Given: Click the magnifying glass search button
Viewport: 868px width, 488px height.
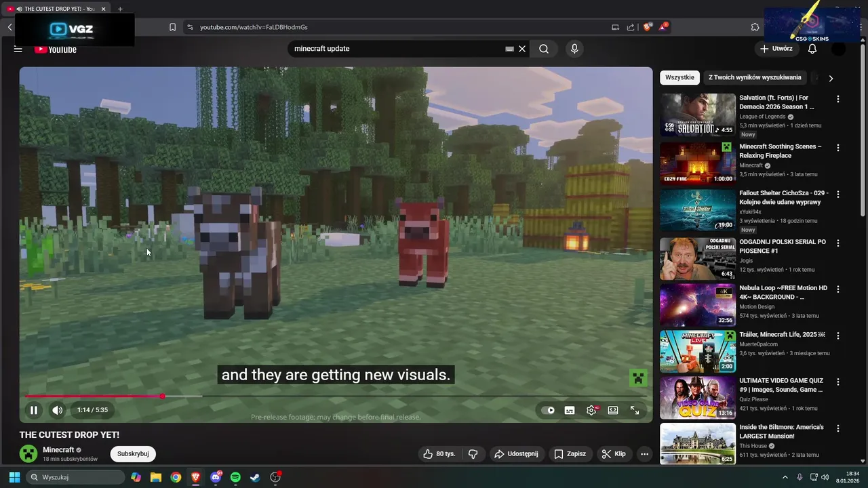Looking at the screenshot, I should point(544,49).
